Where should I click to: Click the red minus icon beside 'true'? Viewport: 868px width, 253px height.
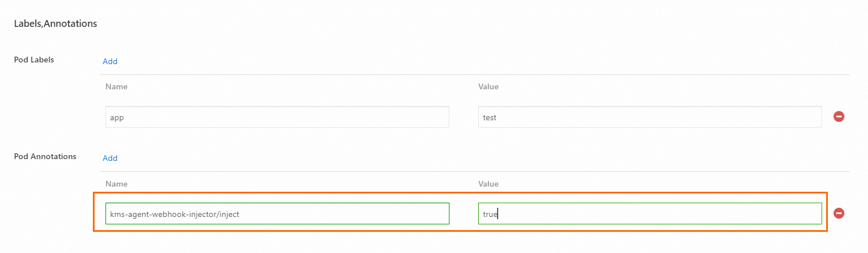coord(839,214)
